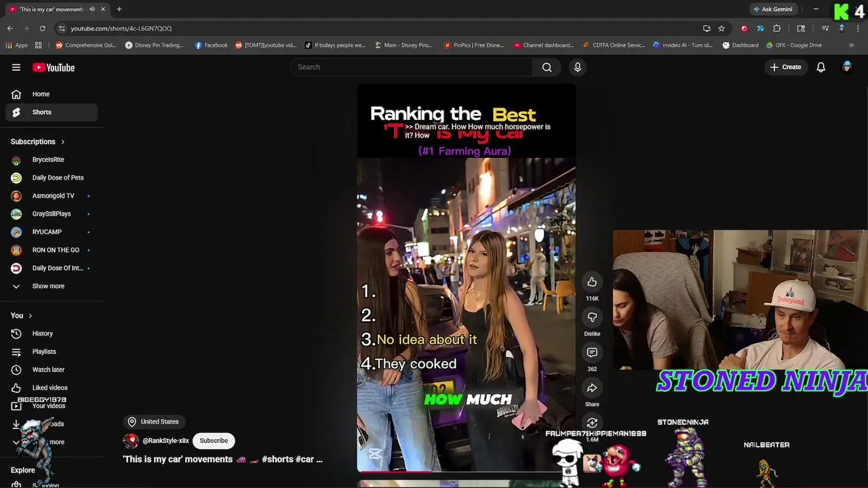Mute tab using speaker icon

tap(92, 9)
